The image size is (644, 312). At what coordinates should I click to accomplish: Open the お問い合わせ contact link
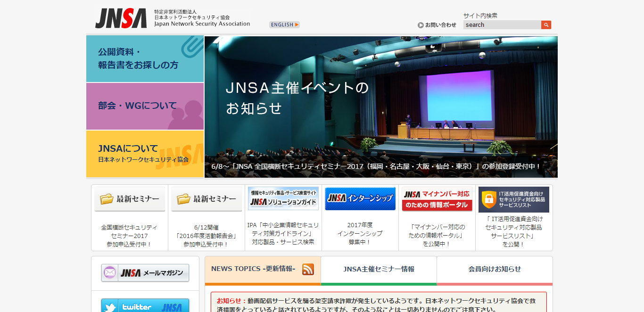(x=437, y=25)
